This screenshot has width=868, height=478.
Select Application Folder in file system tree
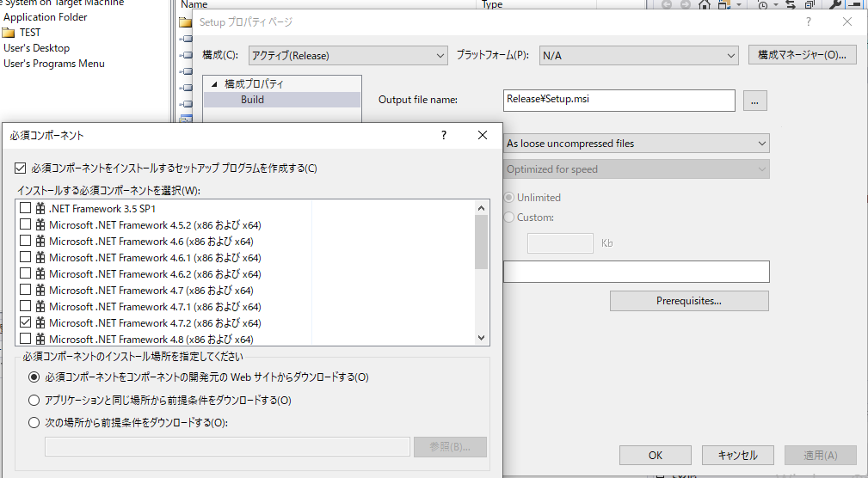click(x=46, y=17)
